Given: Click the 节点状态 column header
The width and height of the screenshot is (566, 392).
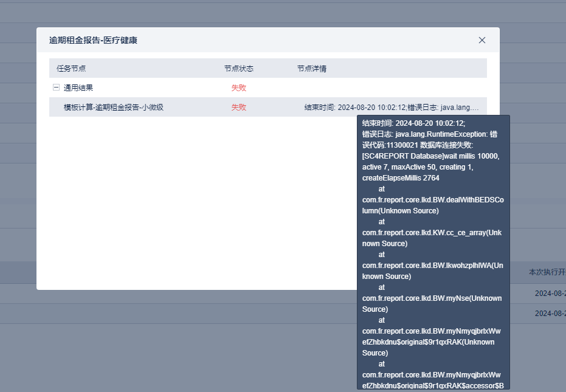Looking at the screenshot, I should 238,68.
